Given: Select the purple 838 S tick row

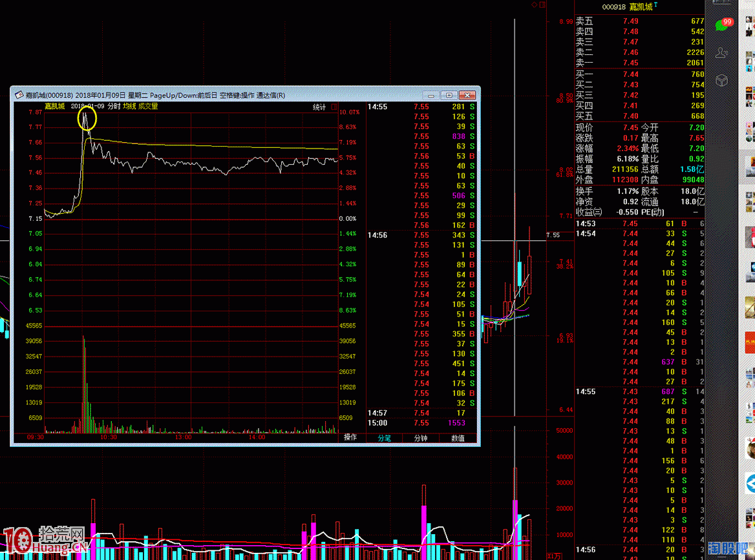Looking at the screenshot, I should (x=421, y=136).
